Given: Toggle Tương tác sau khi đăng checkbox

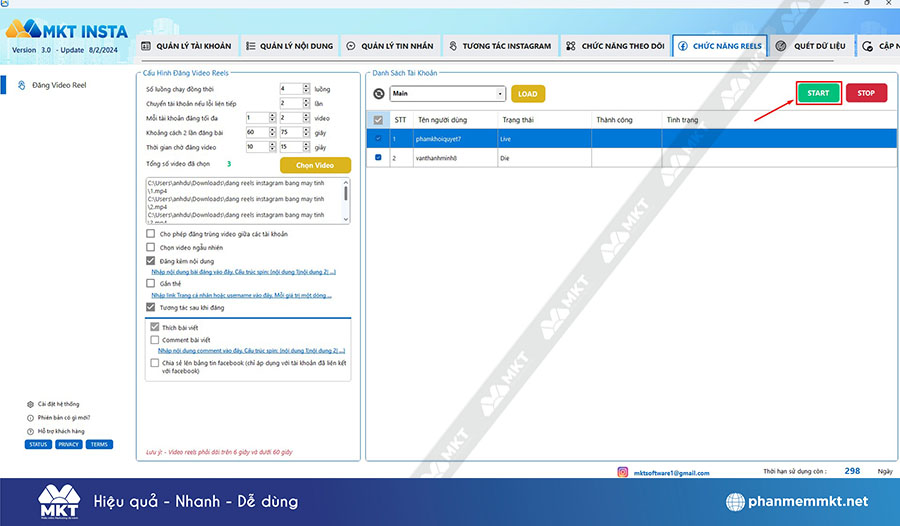Looking at the screenshot, I should pos(150,307).
